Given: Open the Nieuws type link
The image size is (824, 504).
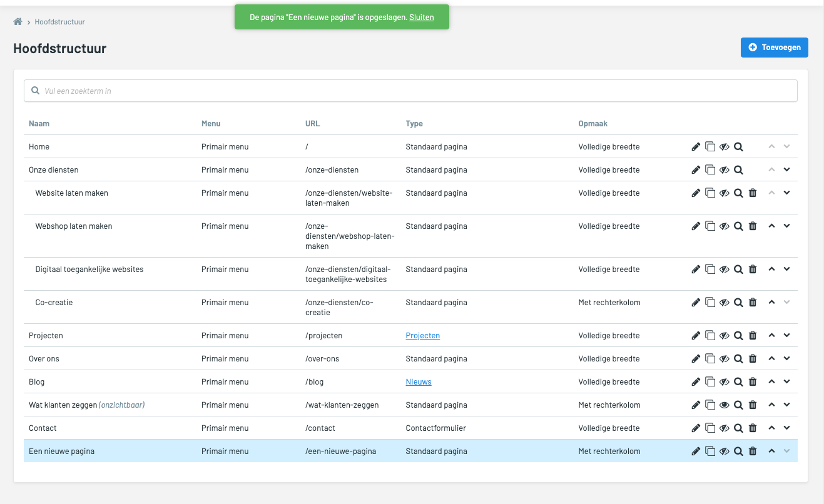Looking at the screenshot, I should pos(419,382).
